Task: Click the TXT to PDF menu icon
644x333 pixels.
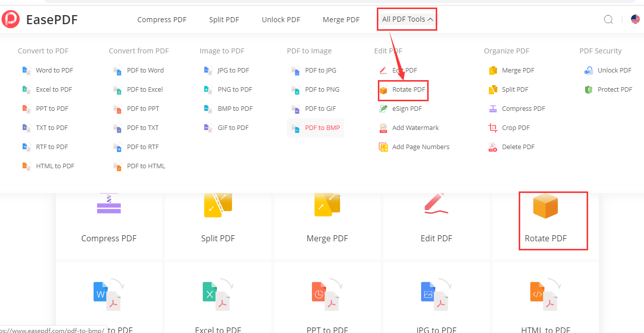Action: point(27,128)
